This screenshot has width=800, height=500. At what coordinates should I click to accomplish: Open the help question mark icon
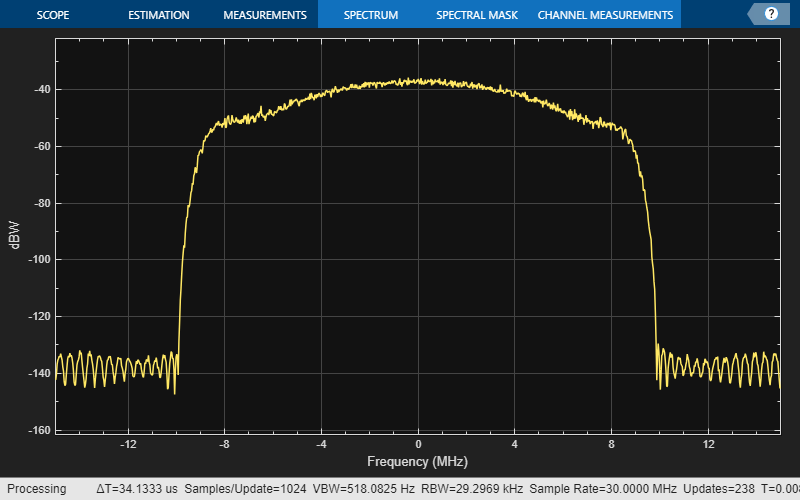click(x=771, y=14)
